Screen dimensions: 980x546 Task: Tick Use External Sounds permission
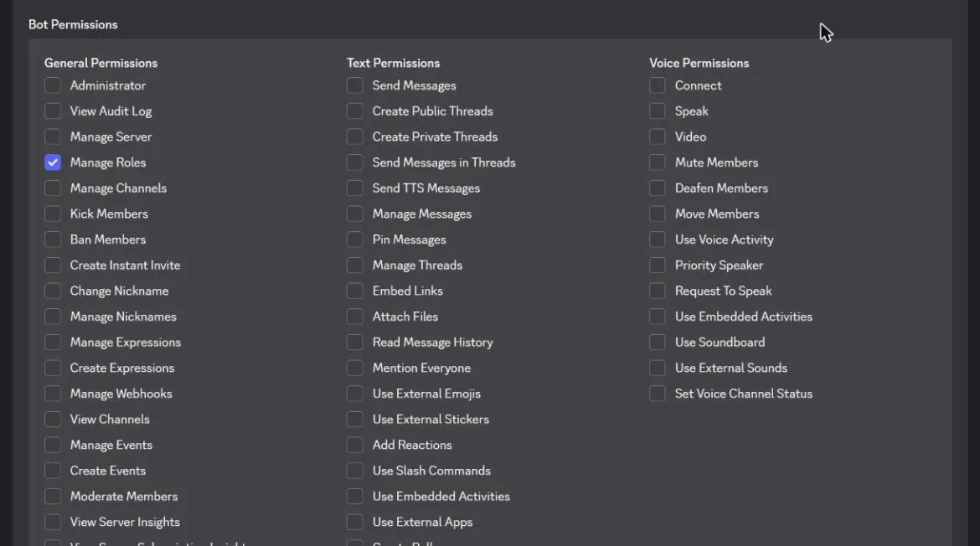click(657, 368)
